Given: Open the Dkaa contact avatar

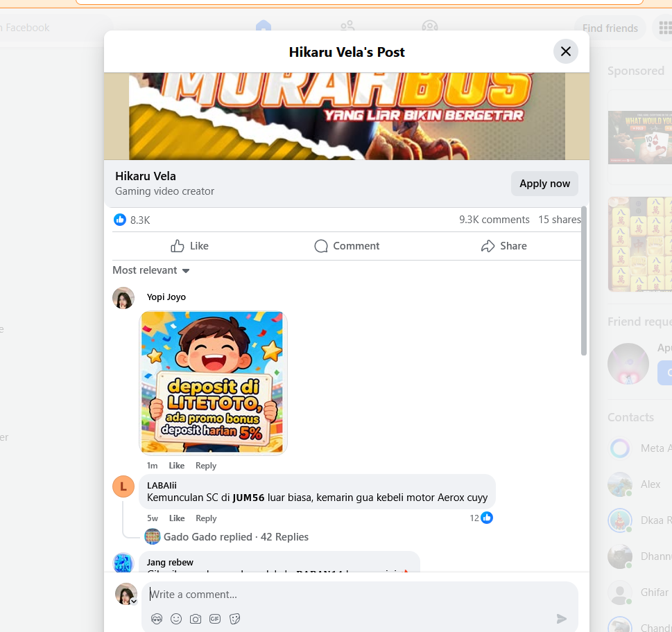Looking at the screenshot, I should pos(620,520).
